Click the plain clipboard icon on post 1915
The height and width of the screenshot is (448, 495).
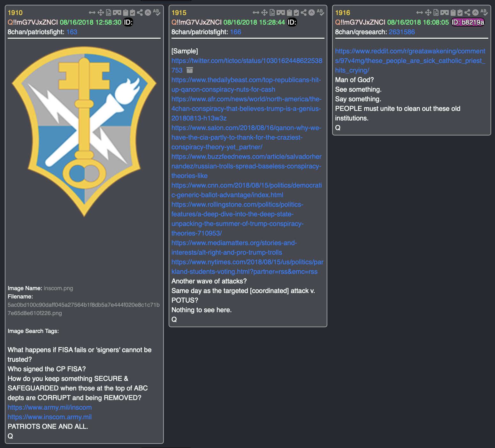289,12
